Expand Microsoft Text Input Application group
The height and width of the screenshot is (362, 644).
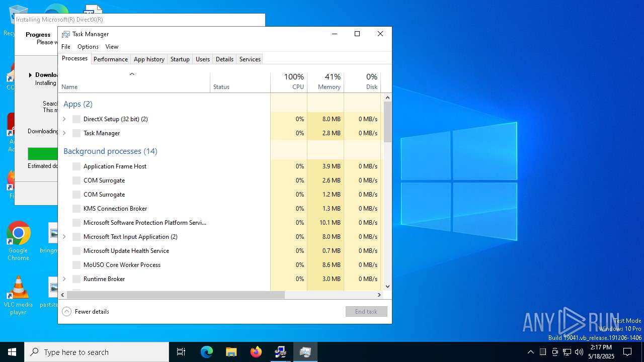[64, 237]
